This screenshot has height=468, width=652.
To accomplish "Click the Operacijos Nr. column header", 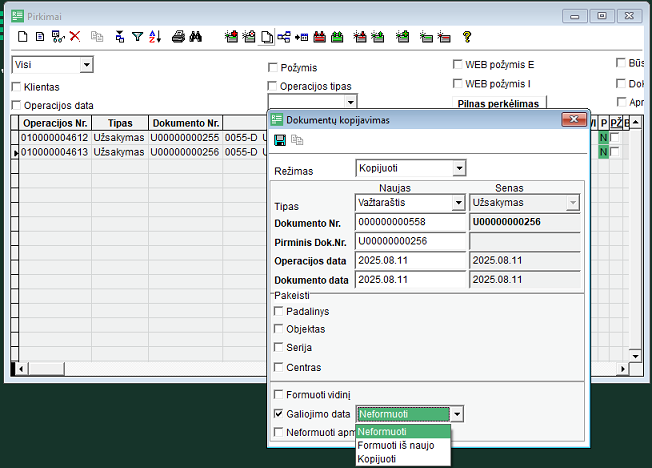I will [55, 123].
